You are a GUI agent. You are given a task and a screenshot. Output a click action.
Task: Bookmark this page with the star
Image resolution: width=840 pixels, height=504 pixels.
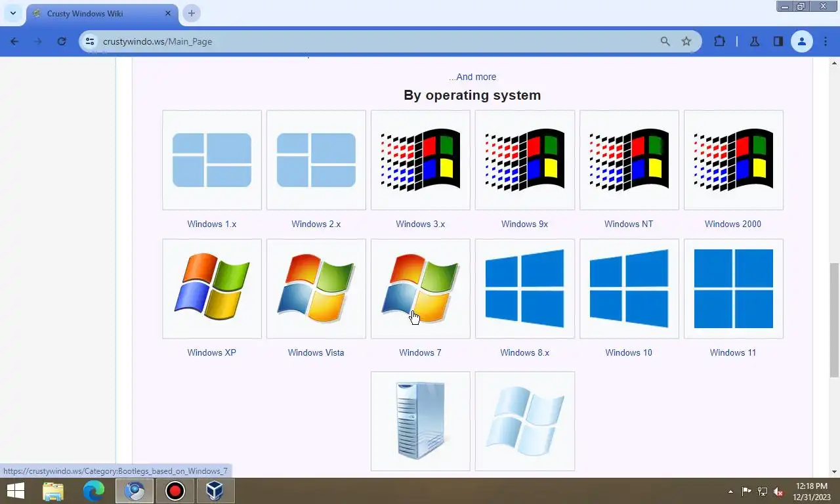pyautogui.click(x=686, y=41)
